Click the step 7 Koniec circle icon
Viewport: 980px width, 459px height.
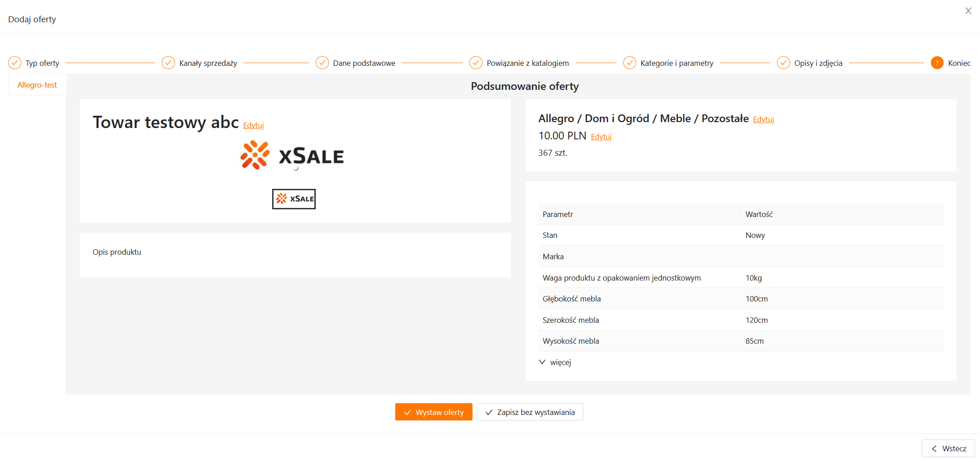click(x=937, y=63)
